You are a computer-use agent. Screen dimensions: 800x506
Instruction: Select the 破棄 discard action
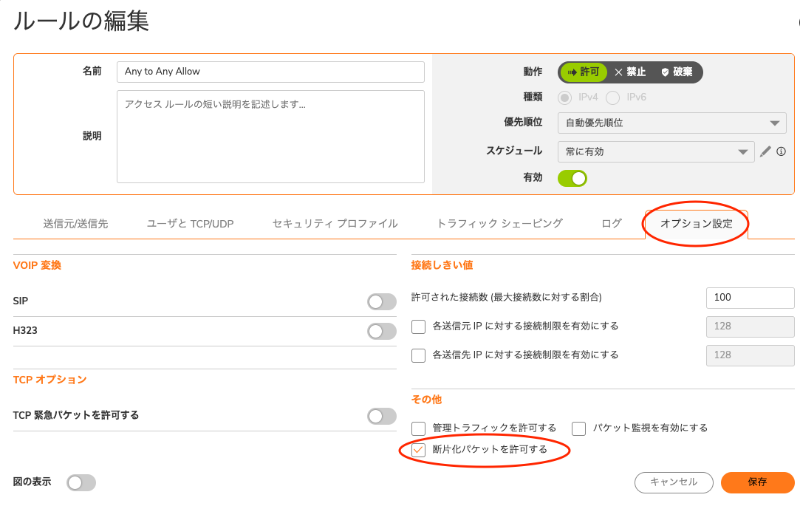click(677, 72)
